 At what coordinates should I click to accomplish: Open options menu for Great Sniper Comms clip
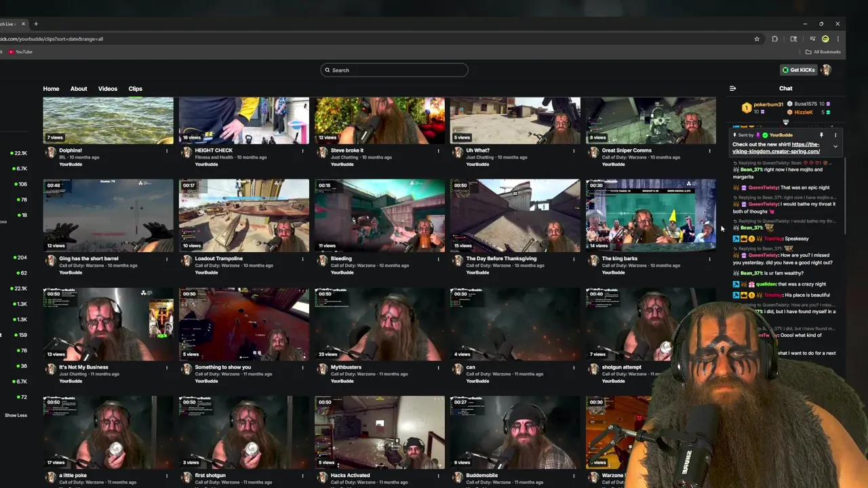pos(709,150)
